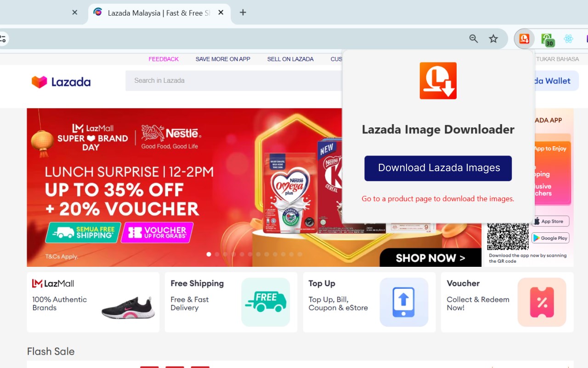Viewport: 588px width, 368px height.
Task: Click the green extension icon with badge 30
Action: pos(547,40)
